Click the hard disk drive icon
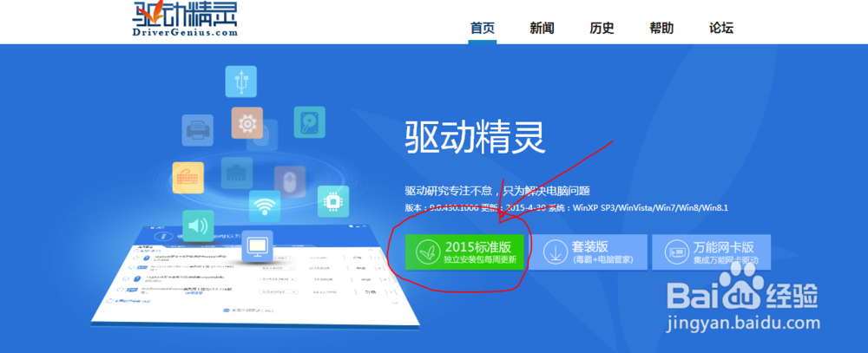Screen dimensions: 868x353 point(310,121)
